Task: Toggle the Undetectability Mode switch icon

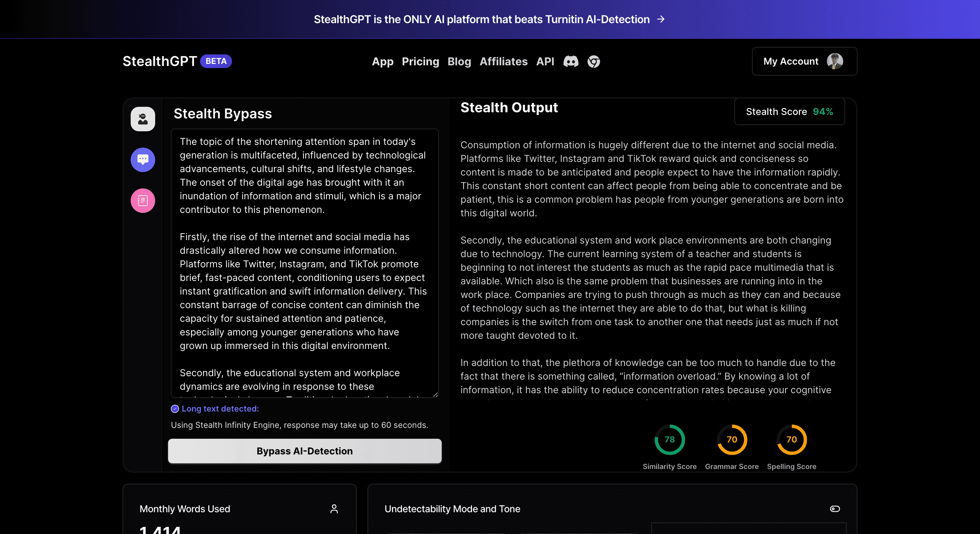Action: pos(835,509)
